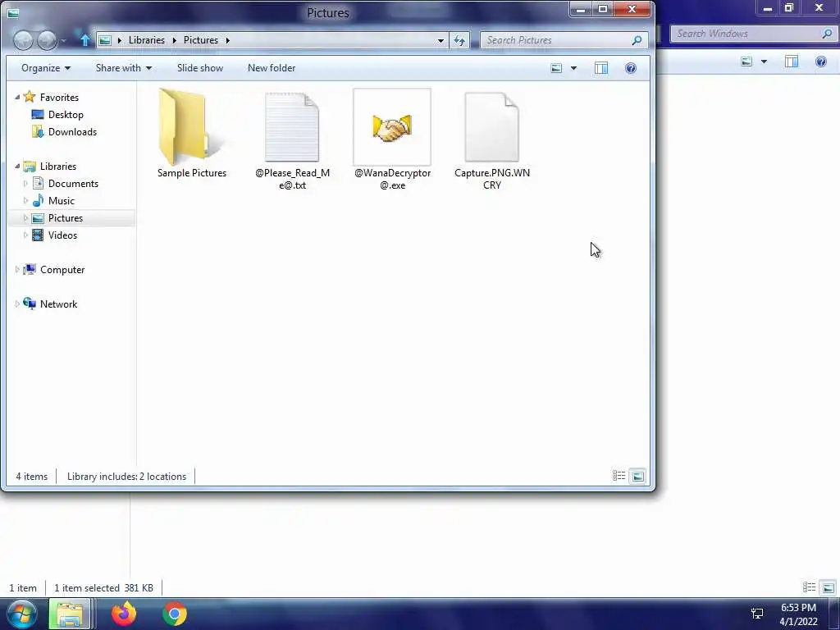Switch to details view icon in Pictures status bar

tap(619, 476)
